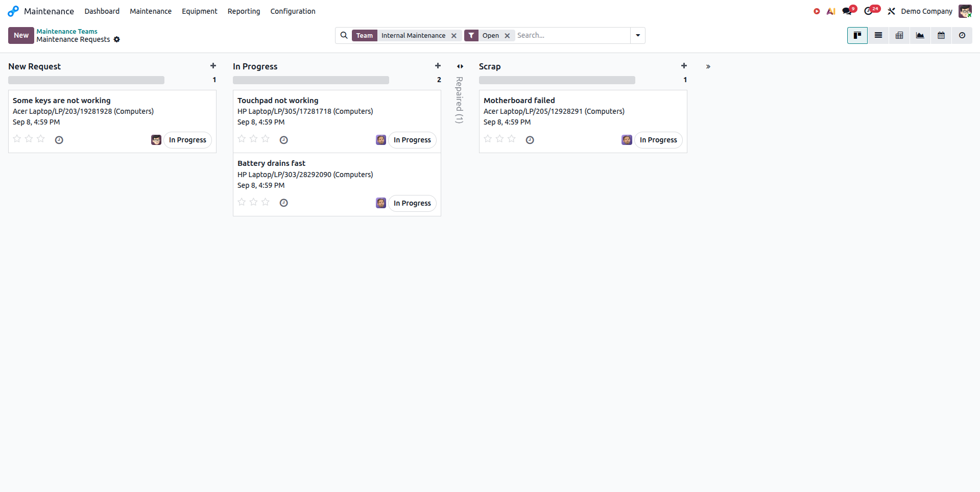The width and height of the screenshot is (980, 492).
Task: Set second star on Touchpad not working card
Action: [253, 139]
